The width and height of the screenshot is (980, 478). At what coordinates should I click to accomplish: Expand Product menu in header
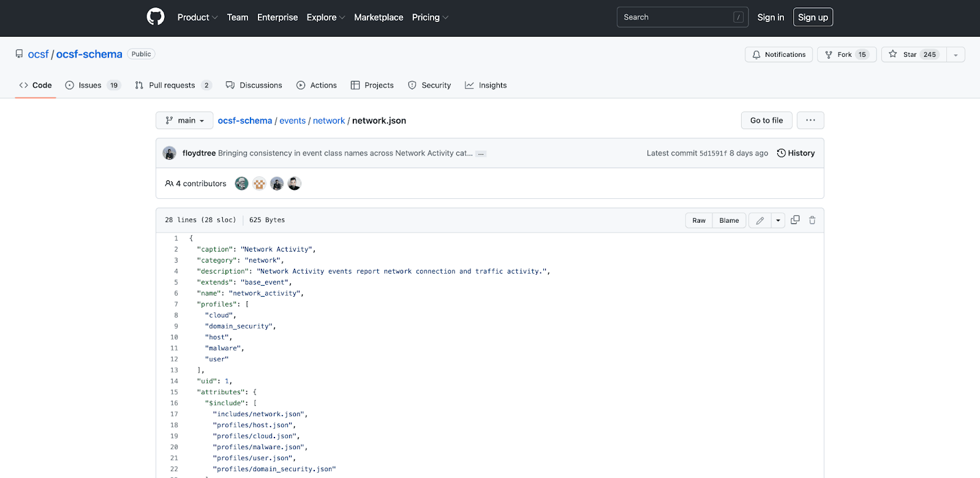pyautogui.click(x=197, y=17)
